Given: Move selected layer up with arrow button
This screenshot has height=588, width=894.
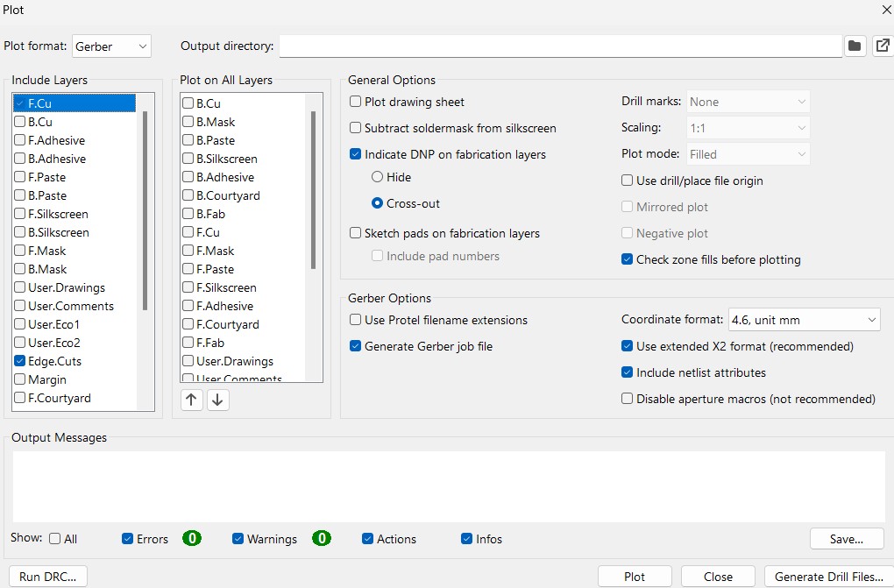Looking at the screenshot, I should [192, 400].
